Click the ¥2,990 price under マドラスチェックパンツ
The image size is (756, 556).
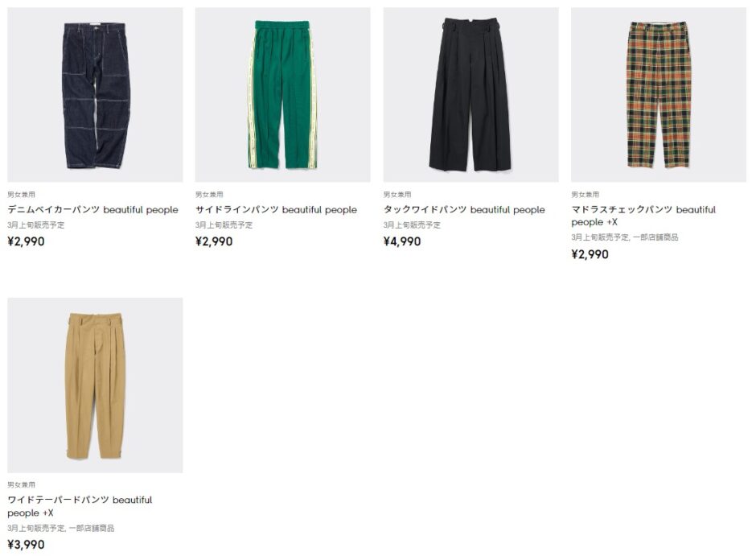tap(590, 254)
